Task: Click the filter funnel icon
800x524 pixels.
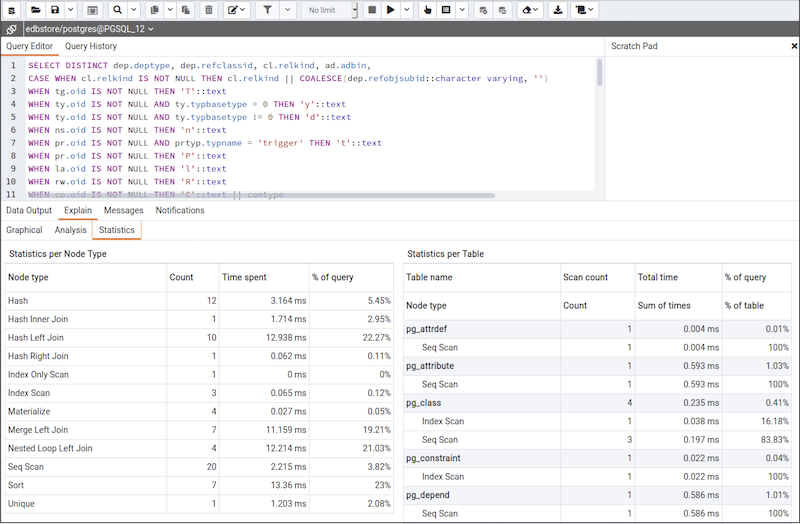Action: pos(267,10)
